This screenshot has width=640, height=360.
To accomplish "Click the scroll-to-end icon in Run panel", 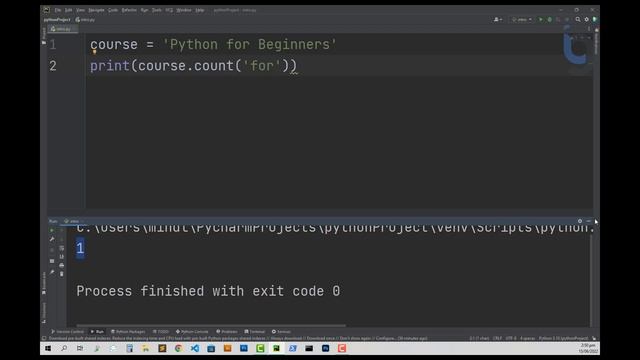I will coord(62,257).
